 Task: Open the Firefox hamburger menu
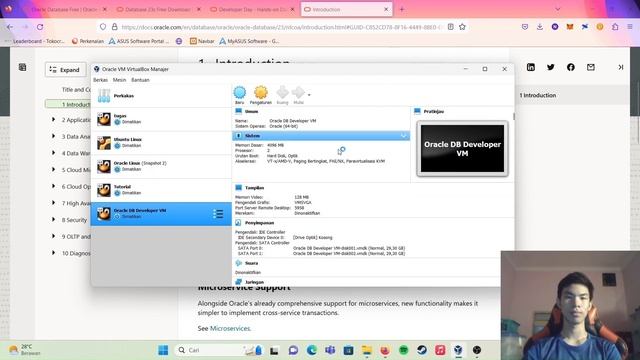(630, 27)
